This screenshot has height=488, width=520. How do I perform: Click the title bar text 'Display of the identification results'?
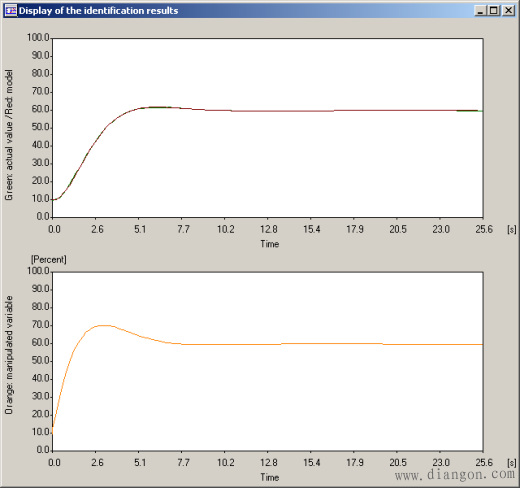(x=98, y=11)
